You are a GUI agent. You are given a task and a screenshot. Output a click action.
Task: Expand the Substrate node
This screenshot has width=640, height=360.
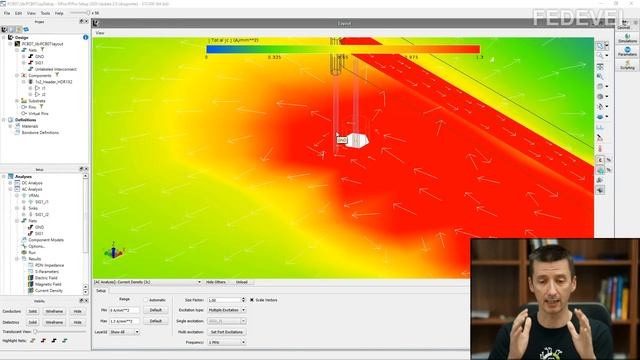(x=17, y=101)
